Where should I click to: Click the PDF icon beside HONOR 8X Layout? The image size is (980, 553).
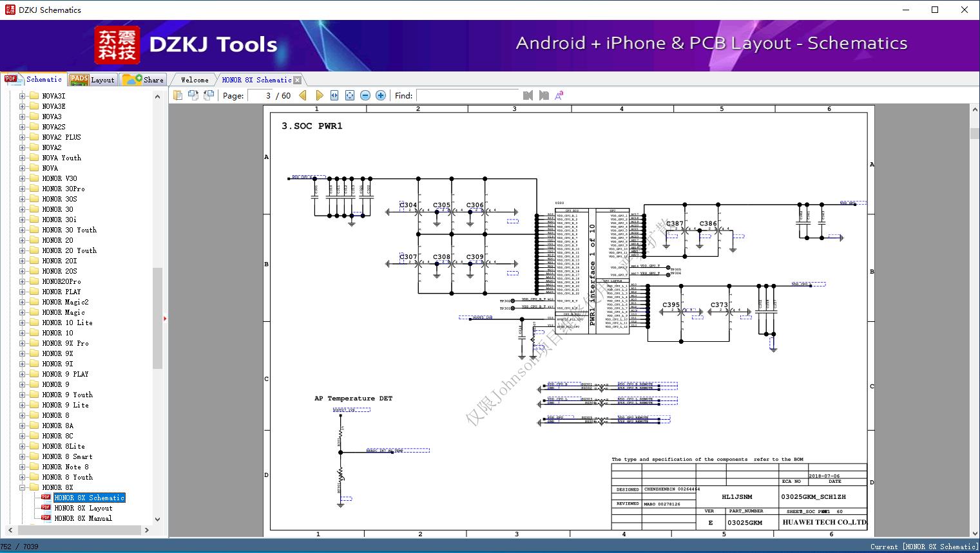tap(46, 507)
